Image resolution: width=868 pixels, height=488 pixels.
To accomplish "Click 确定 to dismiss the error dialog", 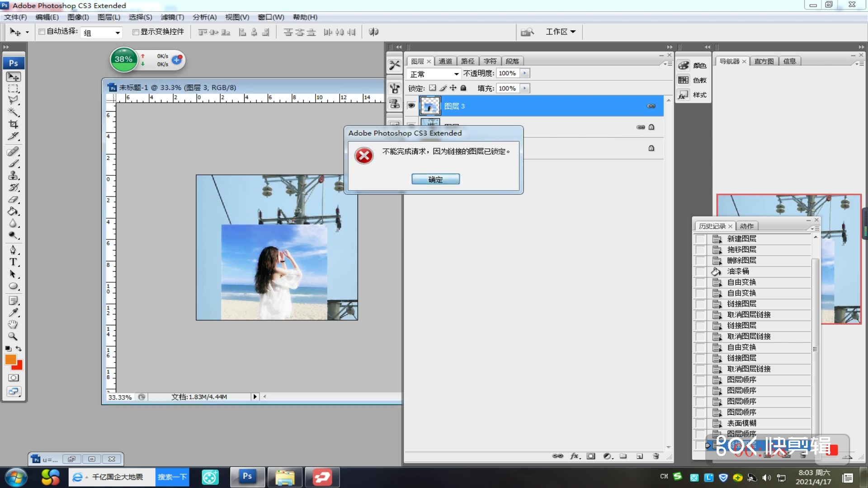I will click(435, 179).
